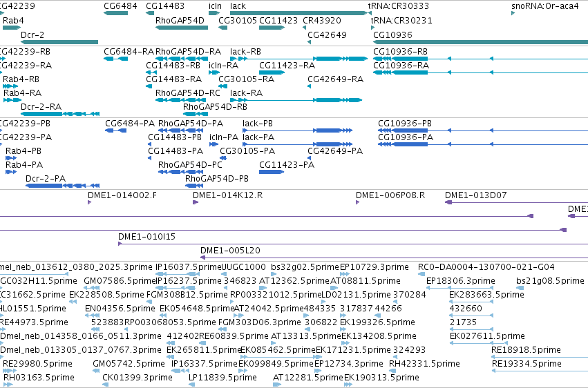
Task: Select BAC clone DME1-005L20
Action: click(394, 258)
